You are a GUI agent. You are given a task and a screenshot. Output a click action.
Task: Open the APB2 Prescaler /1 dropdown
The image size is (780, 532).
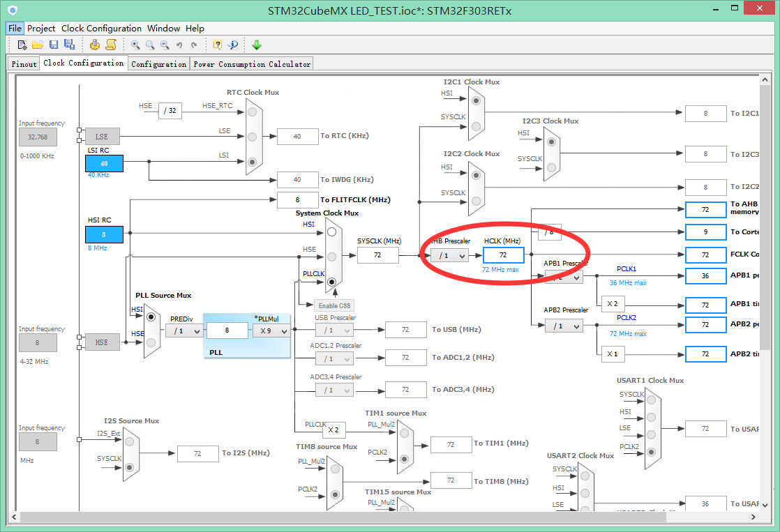pyautogui.click(x=564, y=326)
